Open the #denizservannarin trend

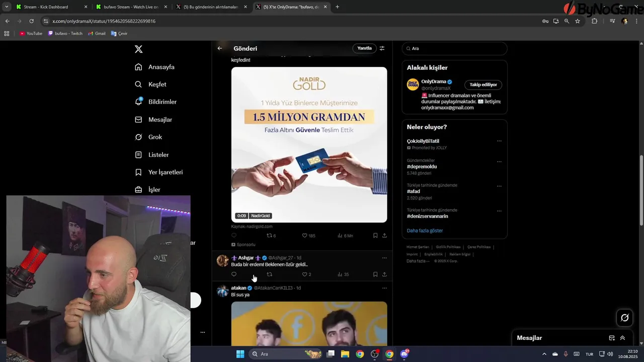click(x=427, y=216)
